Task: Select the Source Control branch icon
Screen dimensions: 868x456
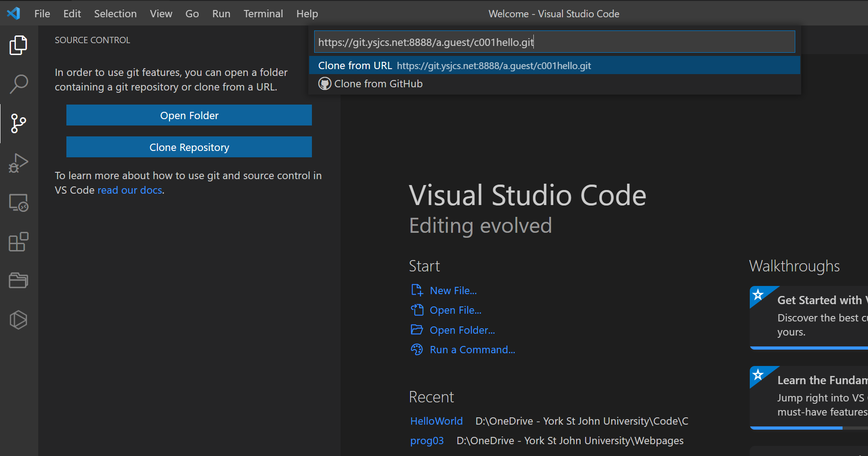Action: tap(18, 123)
